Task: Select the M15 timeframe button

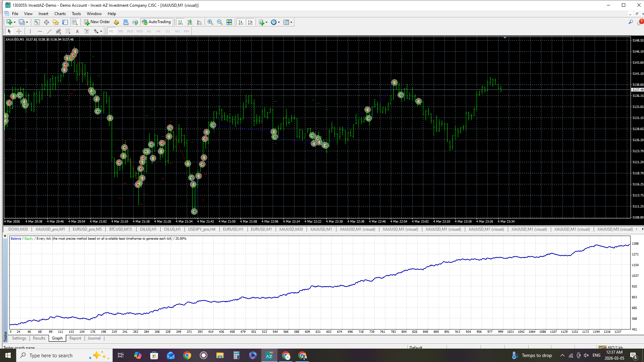Action: click(x=130, y=31)
